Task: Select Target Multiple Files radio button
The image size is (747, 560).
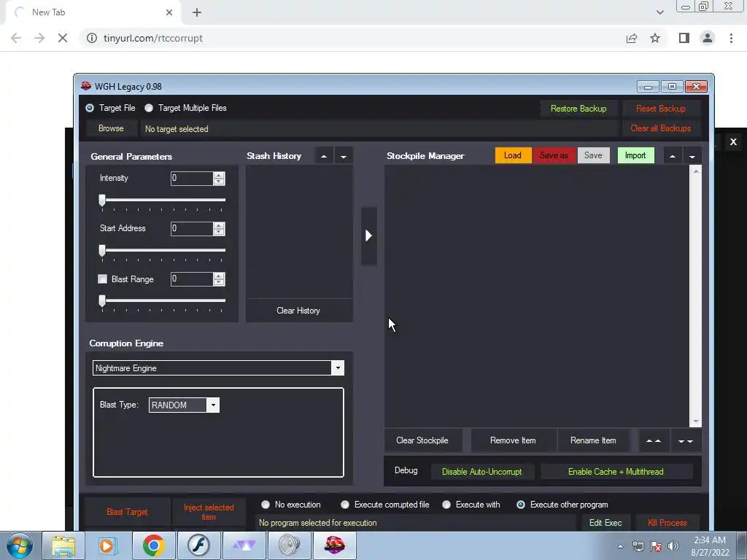Action: (x=149, y=108)
